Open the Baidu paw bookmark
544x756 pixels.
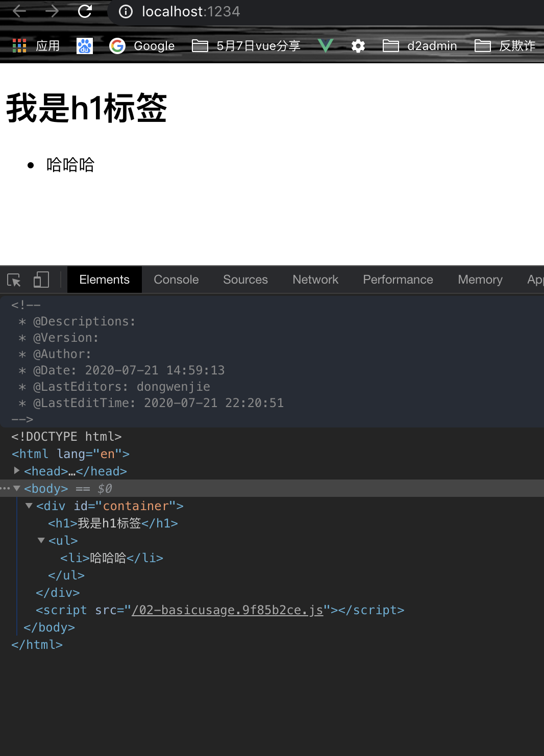85,46
